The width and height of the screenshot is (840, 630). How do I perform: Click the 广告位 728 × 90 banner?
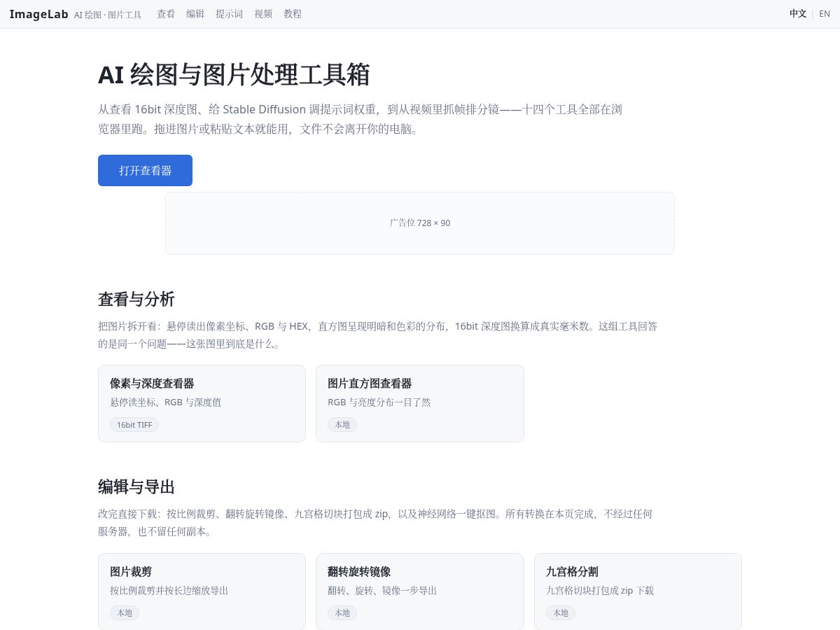[420, 223]
